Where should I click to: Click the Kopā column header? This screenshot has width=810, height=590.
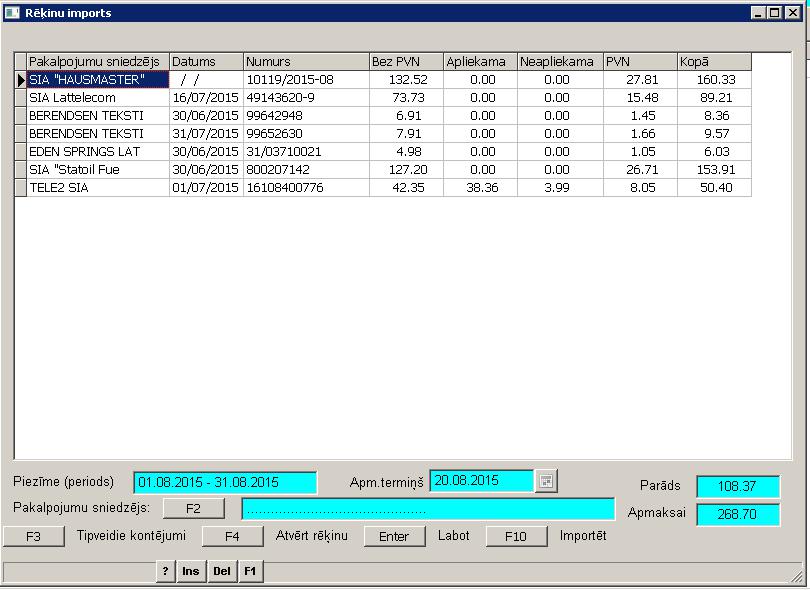pyautogui.click(x=714, y=61)
